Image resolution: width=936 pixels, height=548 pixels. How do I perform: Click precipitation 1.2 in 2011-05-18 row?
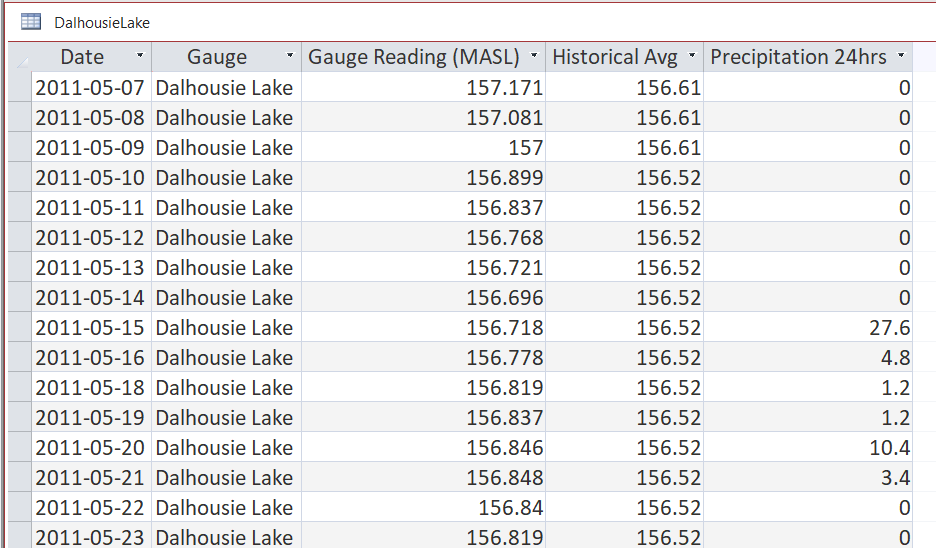click(808, 387)
